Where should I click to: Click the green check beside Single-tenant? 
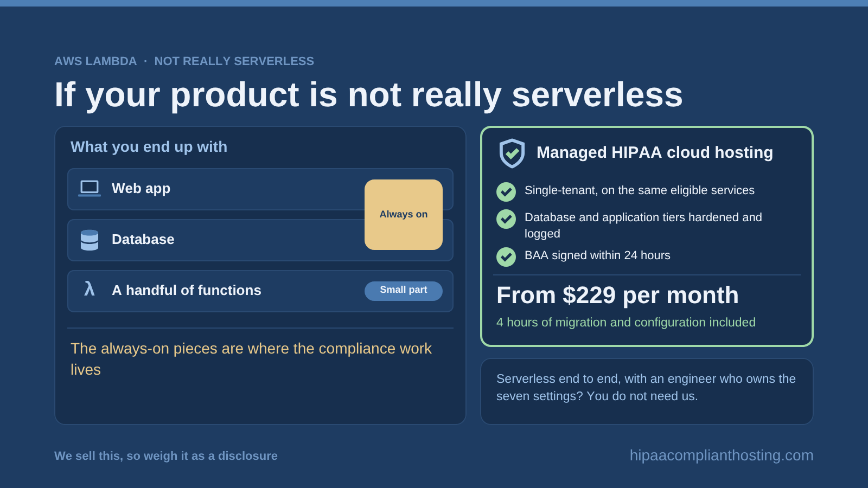(x=506, y=192)
